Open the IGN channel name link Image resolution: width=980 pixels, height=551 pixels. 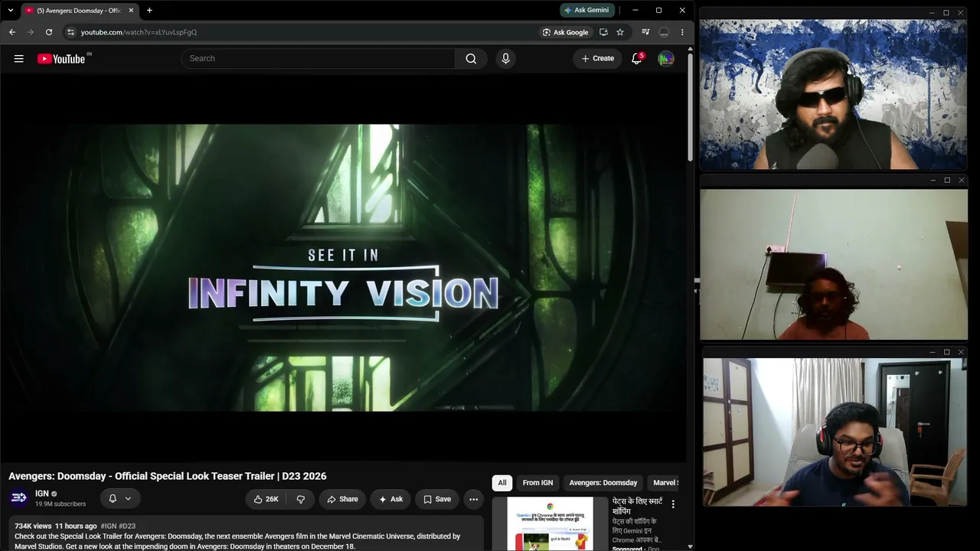(x=42, y=494)
